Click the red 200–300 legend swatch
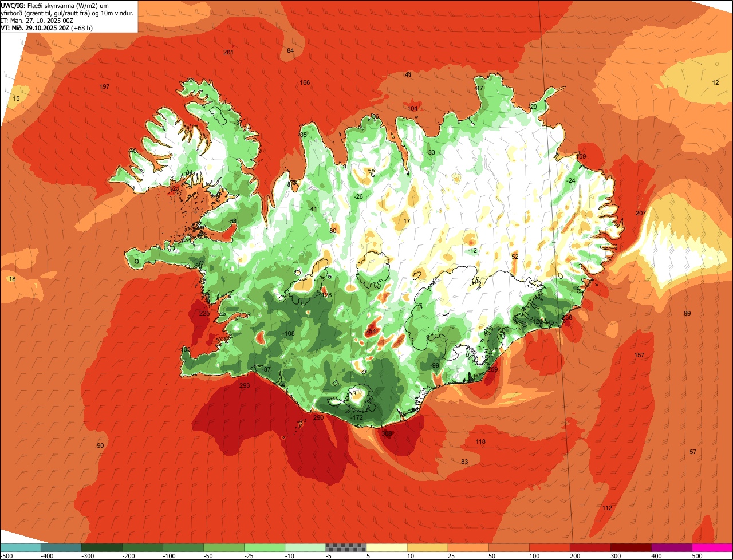The width and height of the screenshot is (733, 560). coord(590,547)
